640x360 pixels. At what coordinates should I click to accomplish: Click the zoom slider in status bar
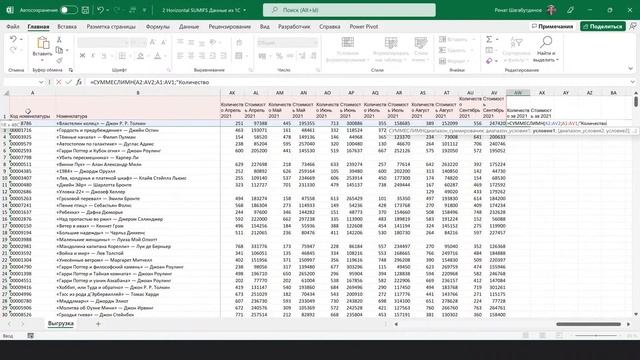[x=596, y=336]
